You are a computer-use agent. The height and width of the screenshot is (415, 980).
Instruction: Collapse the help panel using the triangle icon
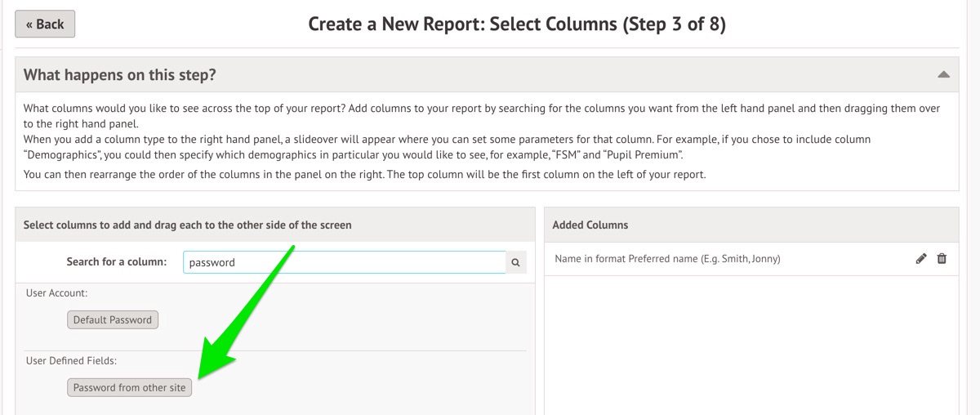click(943, 74)
